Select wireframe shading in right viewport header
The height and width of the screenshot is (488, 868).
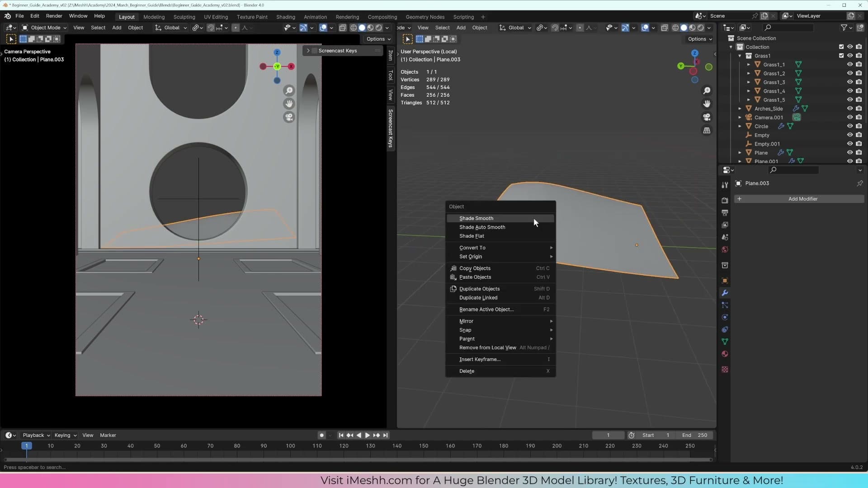(x=675, y=28)
